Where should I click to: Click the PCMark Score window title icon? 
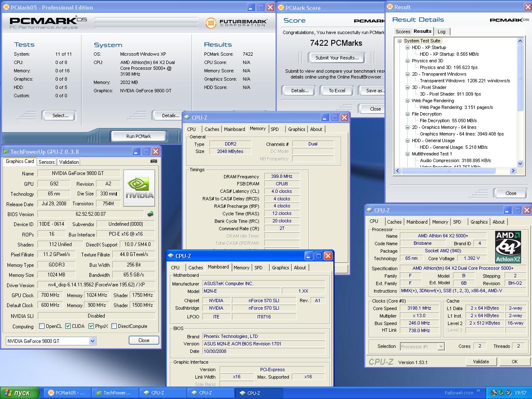click(x=281, y=8)
